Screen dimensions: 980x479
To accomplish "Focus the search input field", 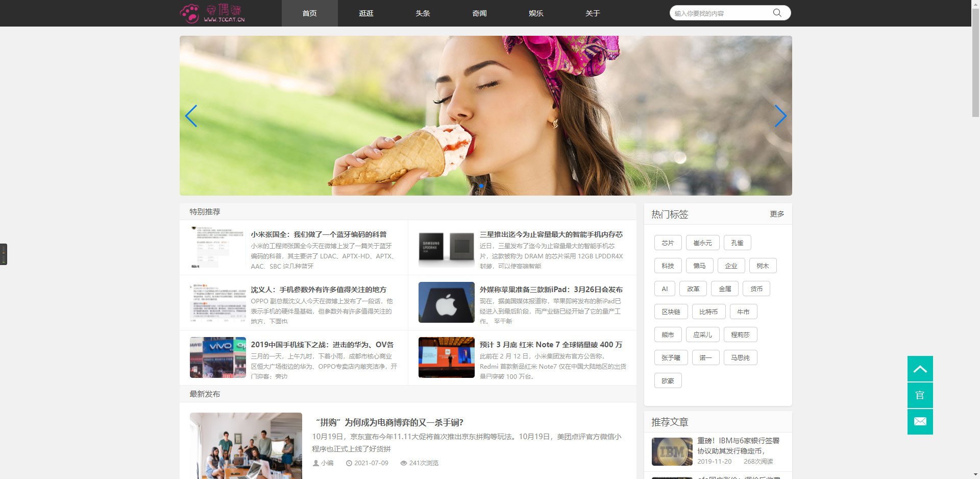I will [720, 13].
